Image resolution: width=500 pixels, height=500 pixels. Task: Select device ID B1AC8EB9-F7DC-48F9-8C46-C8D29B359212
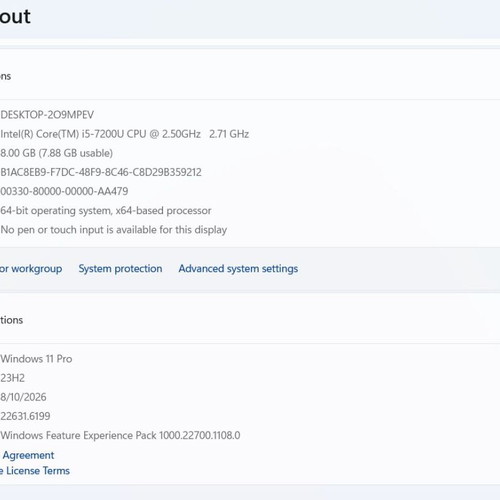101,172
